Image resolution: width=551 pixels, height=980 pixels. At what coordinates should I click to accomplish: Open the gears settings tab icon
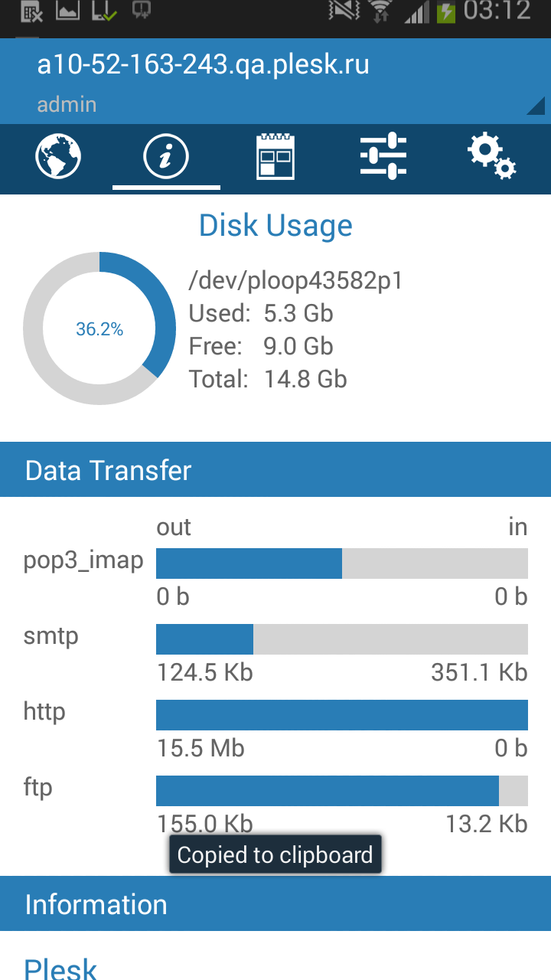pyautogui.click(x=492, y=156)
